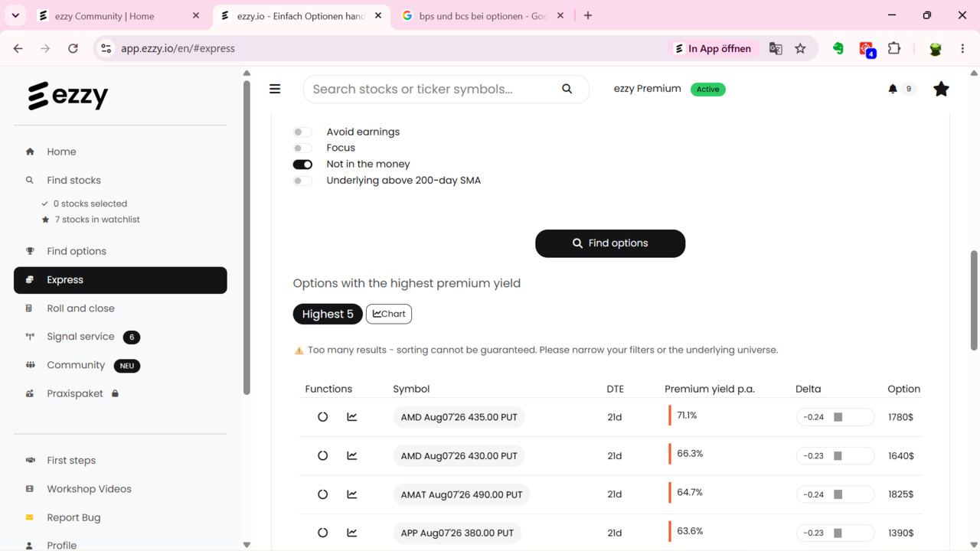
Task: Click the Find options search button
Action: tap(610, 243)
